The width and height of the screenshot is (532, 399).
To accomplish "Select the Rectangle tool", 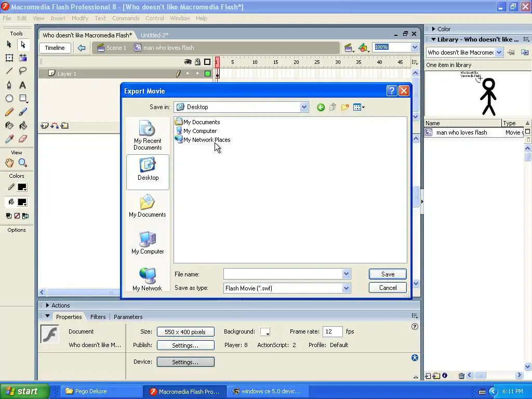I will [x=23, y=98].
